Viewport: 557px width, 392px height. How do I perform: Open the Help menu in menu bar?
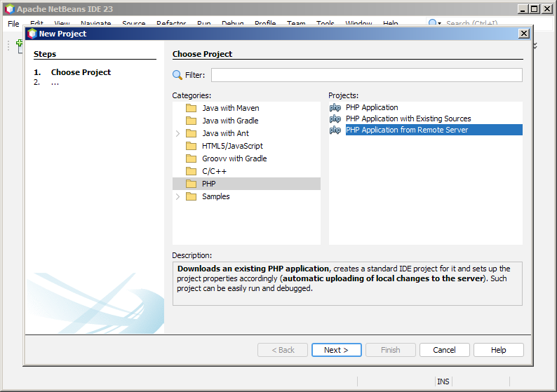tap(391, 24)
